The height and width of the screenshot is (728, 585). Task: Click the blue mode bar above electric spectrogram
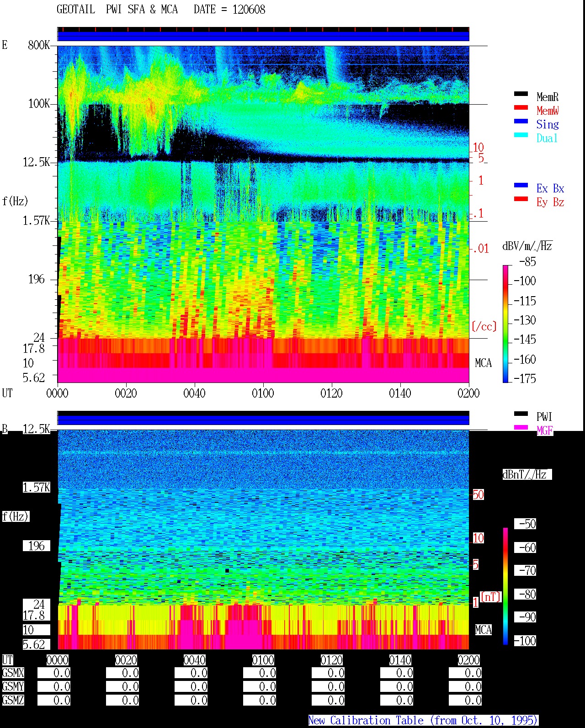coord(263,36)
